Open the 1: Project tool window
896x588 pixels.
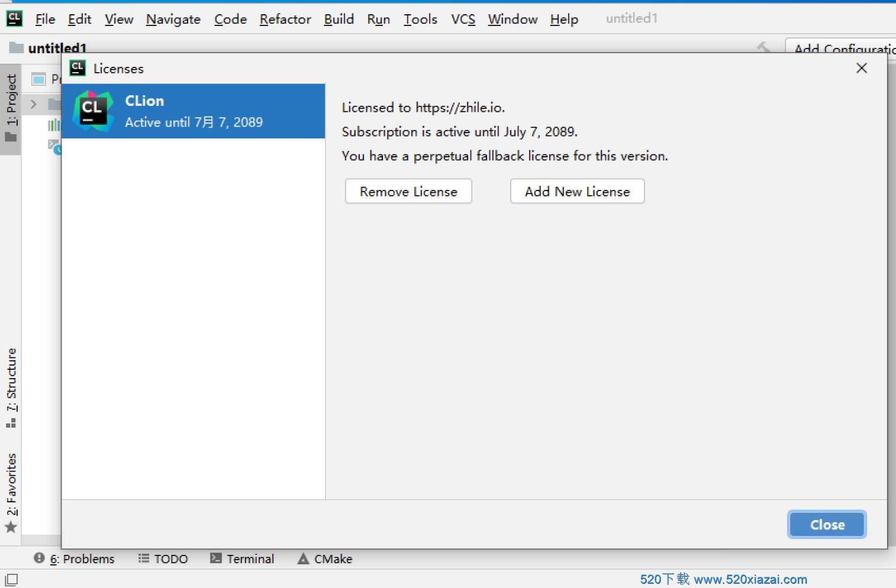tap(11, 108)
